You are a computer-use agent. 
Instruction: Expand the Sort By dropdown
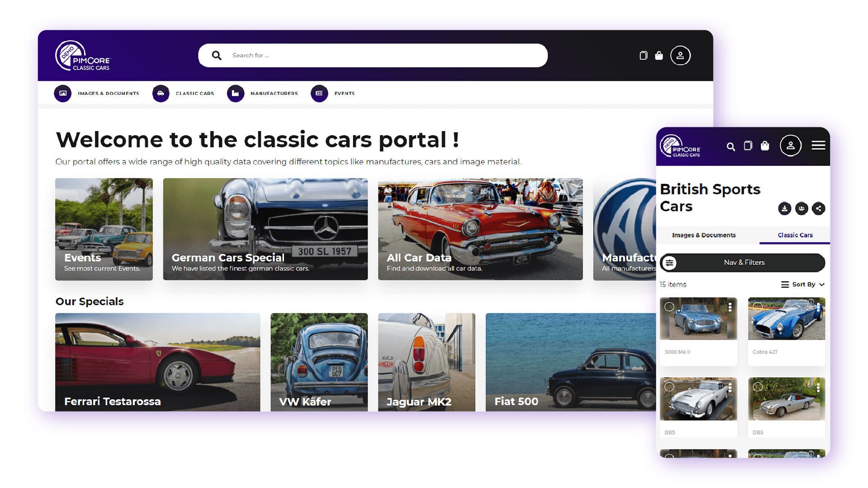click(804, 284)
